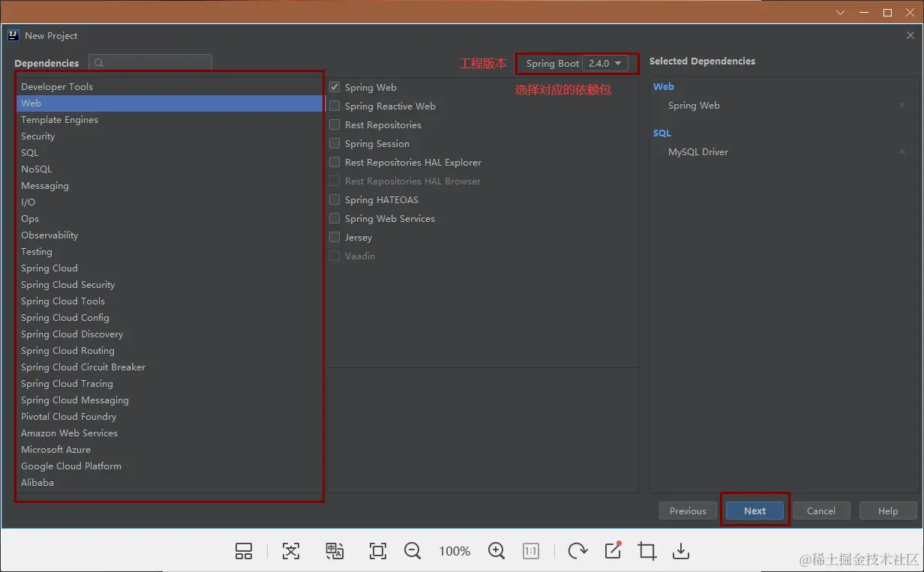Open the viewer title bar chevron menu
The image size is (924, 572).
coord(841,12)
